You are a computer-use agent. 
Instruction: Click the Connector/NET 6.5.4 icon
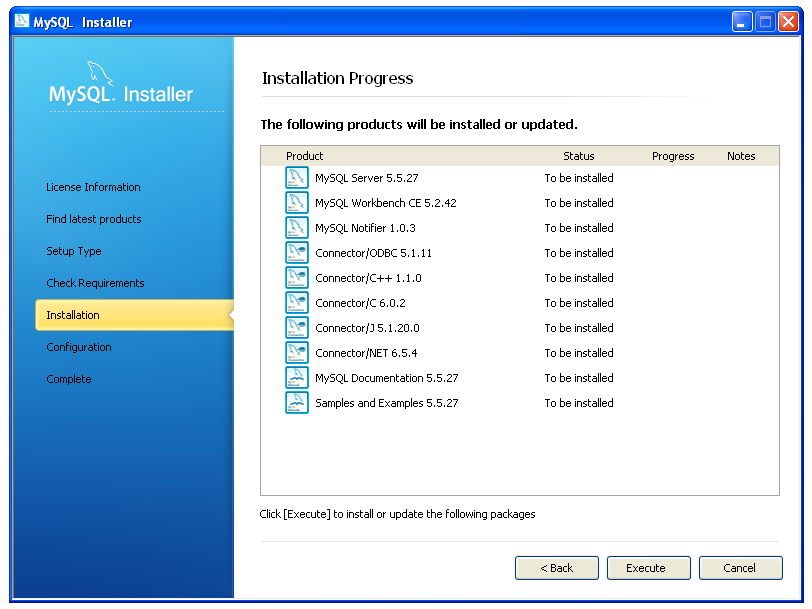(297, 353)
